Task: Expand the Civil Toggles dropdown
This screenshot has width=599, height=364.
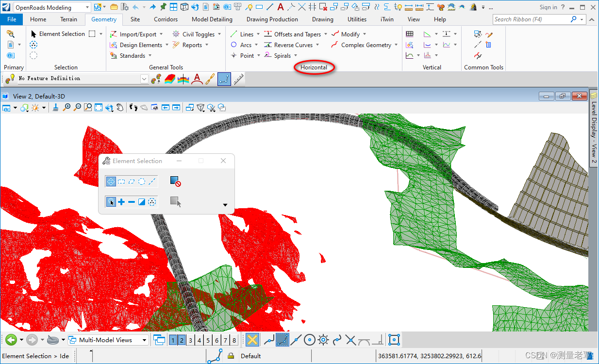Action: point(219,34)
